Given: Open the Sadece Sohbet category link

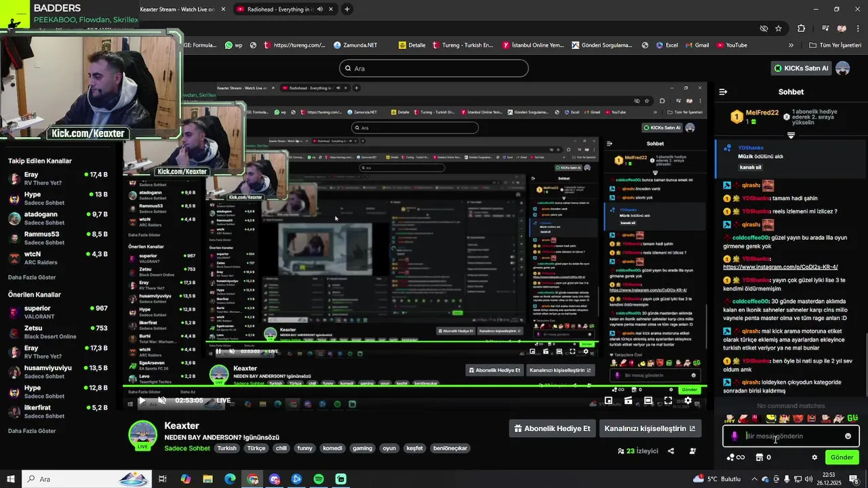Looking at the screenshot, I should click(x=187, y=448).
